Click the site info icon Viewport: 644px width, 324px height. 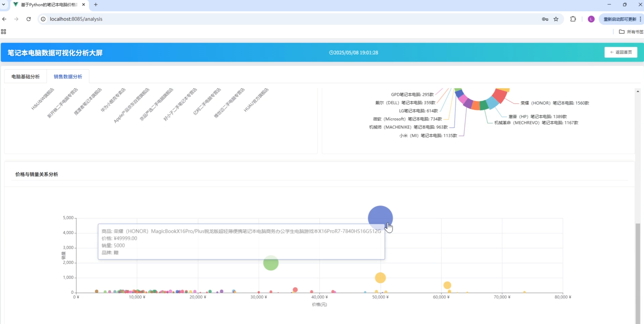coord(43,19)
